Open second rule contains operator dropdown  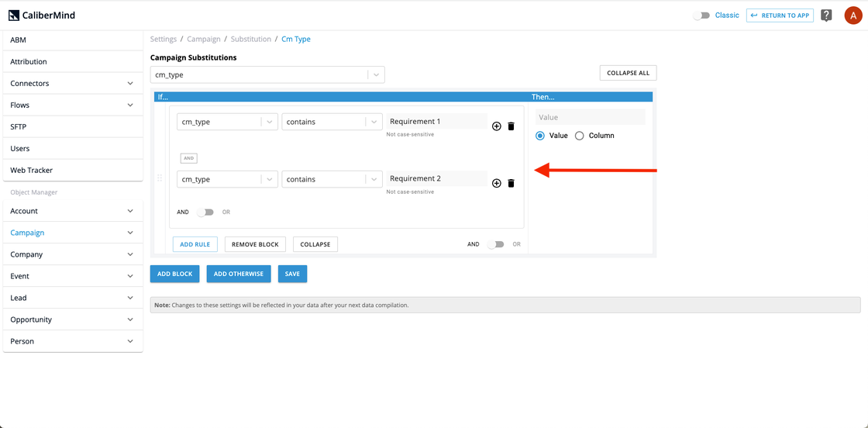[332, 179]
